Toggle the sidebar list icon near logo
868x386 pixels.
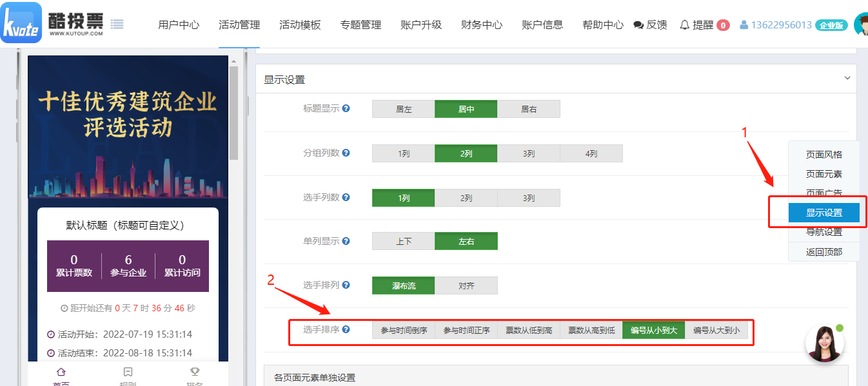point(117,24)
